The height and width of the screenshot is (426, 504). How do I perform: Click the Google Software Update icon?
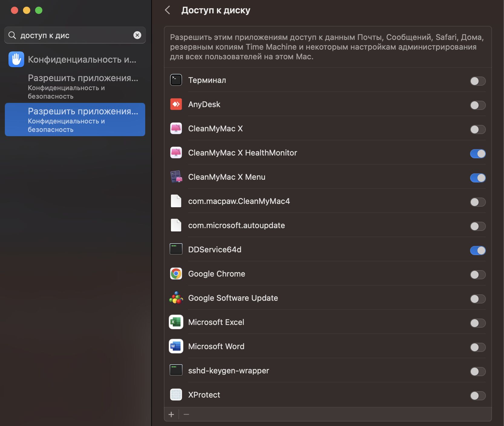pos(176,298)
